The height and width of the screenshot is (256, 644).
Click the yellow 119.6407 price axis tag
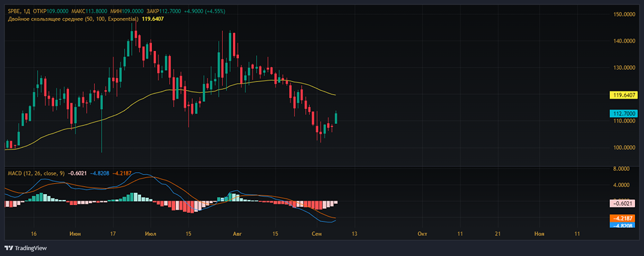[x=624, y=95]
